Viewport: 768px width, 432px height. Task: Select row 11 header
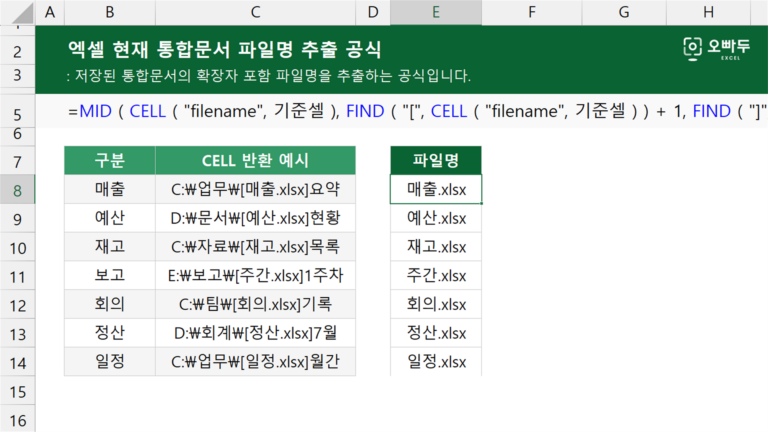click(18, 276)
